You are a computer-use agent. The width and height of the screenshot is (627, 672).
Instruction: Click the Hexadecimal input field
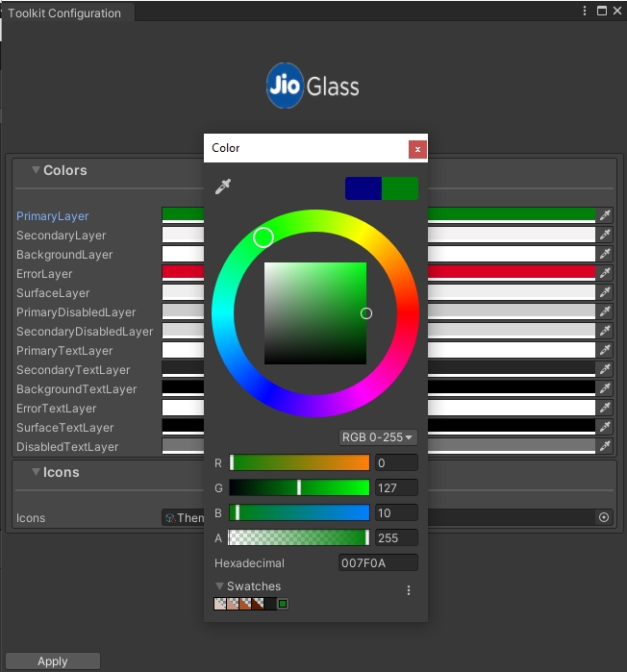(x=378, y=563)
